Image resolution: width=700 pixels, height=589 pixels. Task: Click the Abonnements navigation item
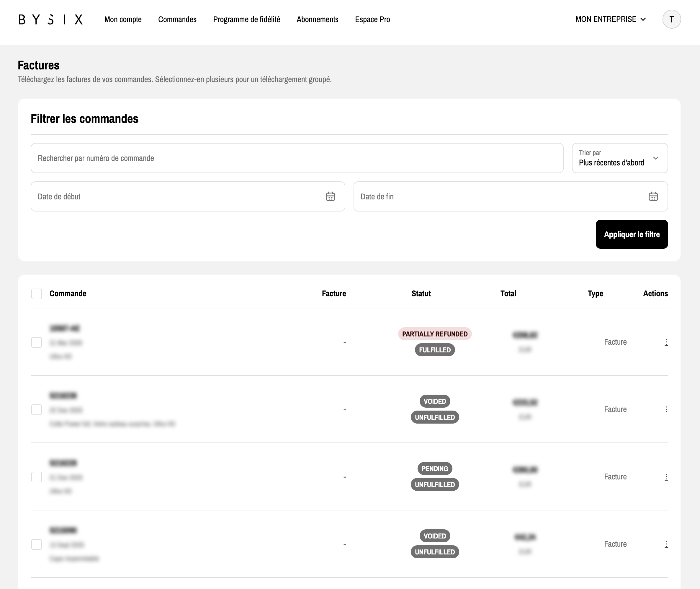pos(317,19)
